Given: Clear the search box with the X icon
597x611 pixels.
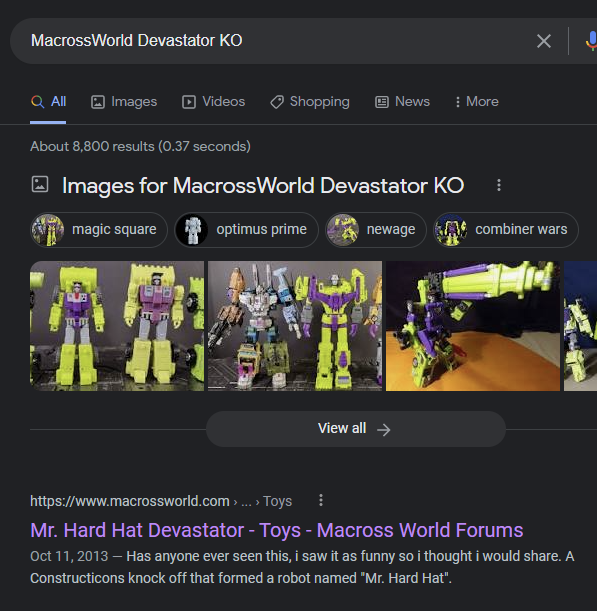Looking at the screenshot, I should pyautogui.click(x=544, y=41).
